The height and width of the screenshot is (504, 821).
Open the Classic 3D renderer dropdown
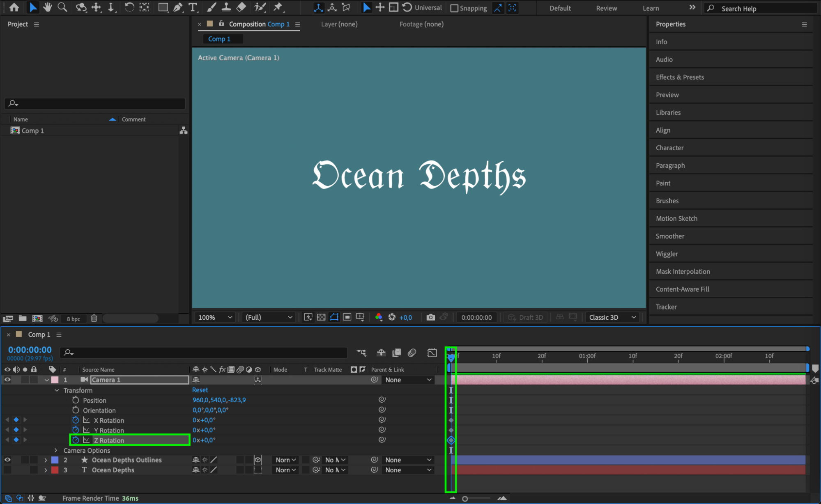pos(612,317)
